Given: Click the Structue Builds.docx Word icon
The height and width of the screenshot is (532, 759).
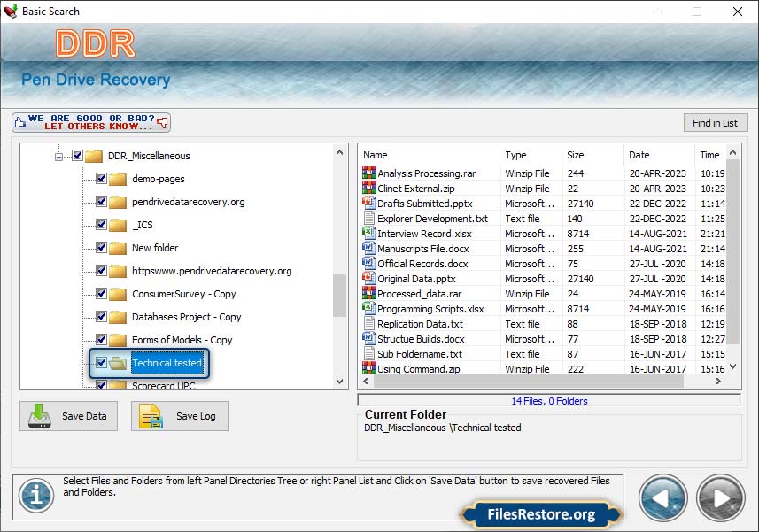Looking at the screenshot, I should [x=368, y=338].
